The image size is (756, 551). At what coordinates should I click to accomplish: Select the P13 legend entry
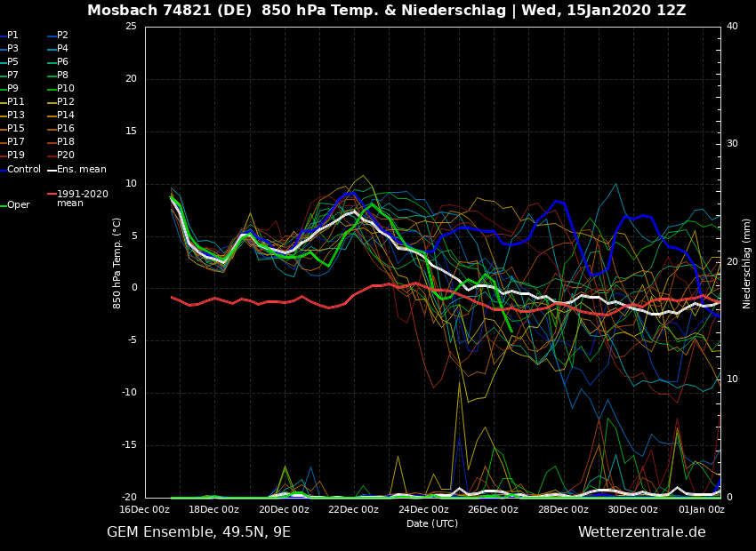(16, 116)
